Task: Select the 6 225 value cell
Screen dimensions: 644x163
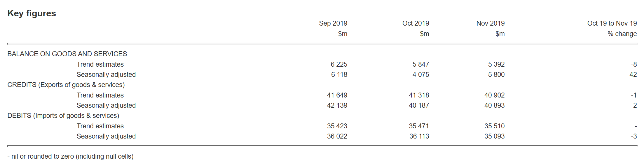Action: (x=339, y=64)
